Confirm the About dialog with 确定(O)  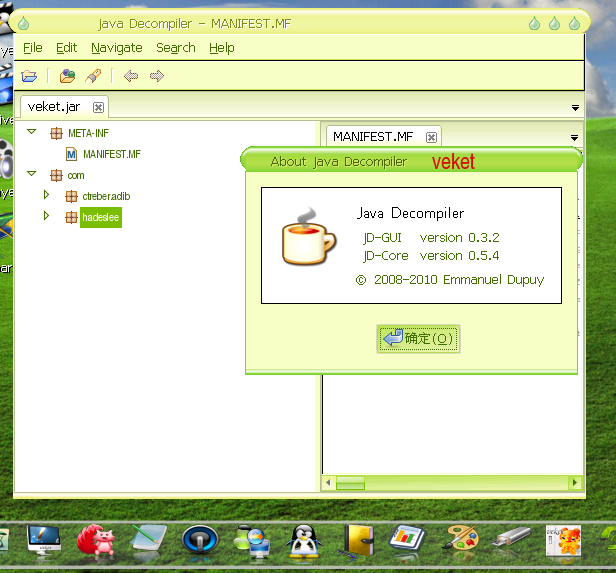pyautogui.click(x=418, y=339)
